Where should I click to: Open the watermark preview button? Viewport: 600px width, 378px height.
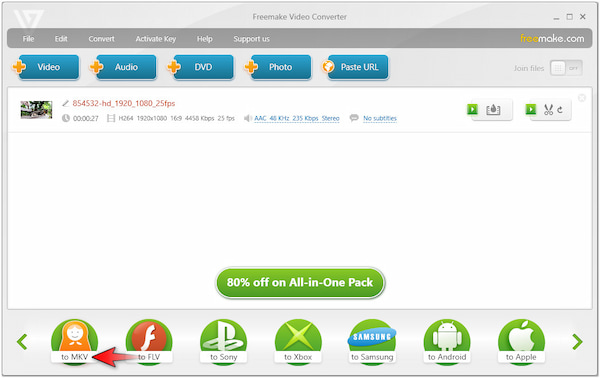[490, 110]
